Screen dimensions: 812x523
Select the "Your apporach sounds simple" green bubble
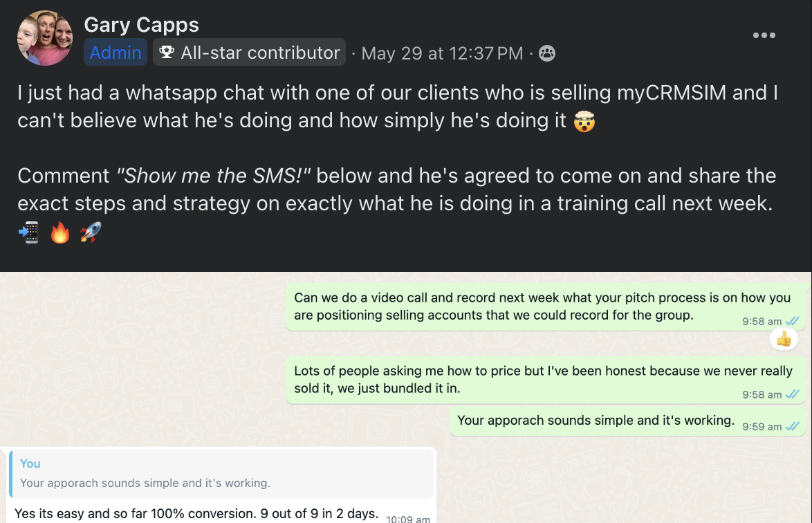595,421
